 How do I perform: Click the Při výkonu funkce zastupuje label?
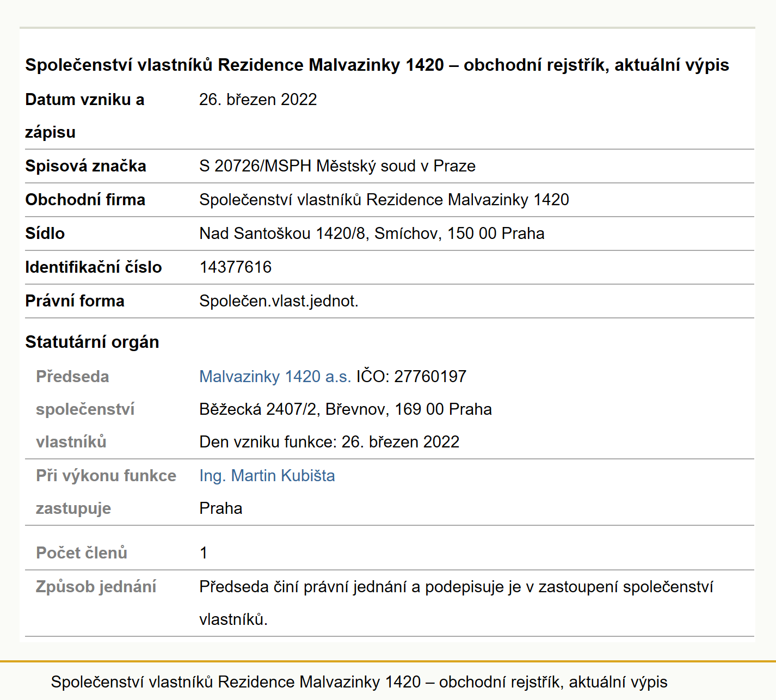pyautogui.click(x=106, y=492)
